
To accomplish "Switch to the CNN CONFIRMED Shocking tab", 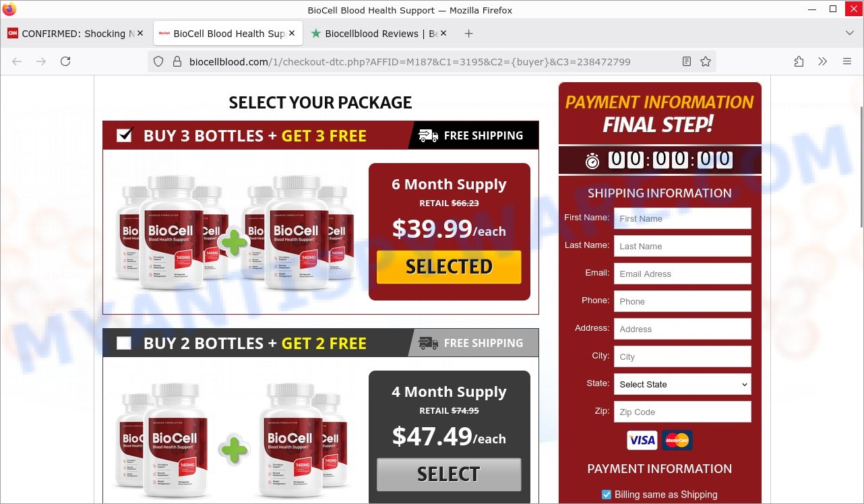I will [x=75, y=33].
